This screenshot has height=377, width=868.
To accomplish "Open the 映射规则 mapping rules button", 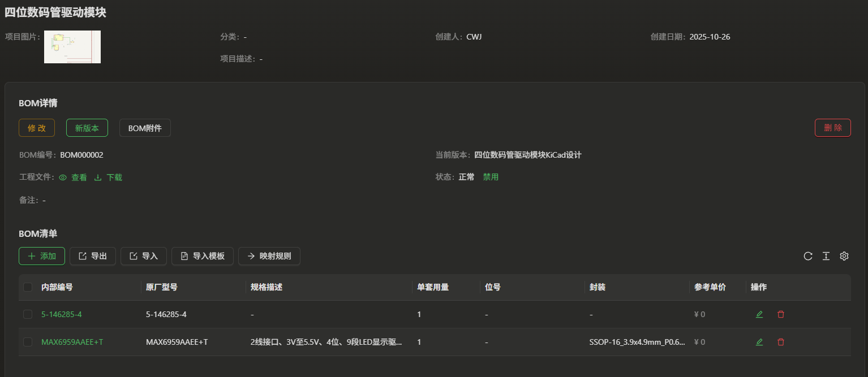I will [269, 256].
